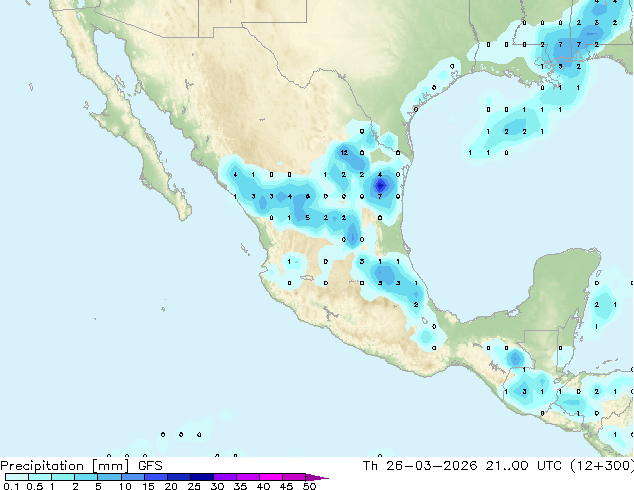The height and width of the screenshot is (490, 634).
Task: Select the 30–35 mm purple legend box
Action: tap(225, 477)
